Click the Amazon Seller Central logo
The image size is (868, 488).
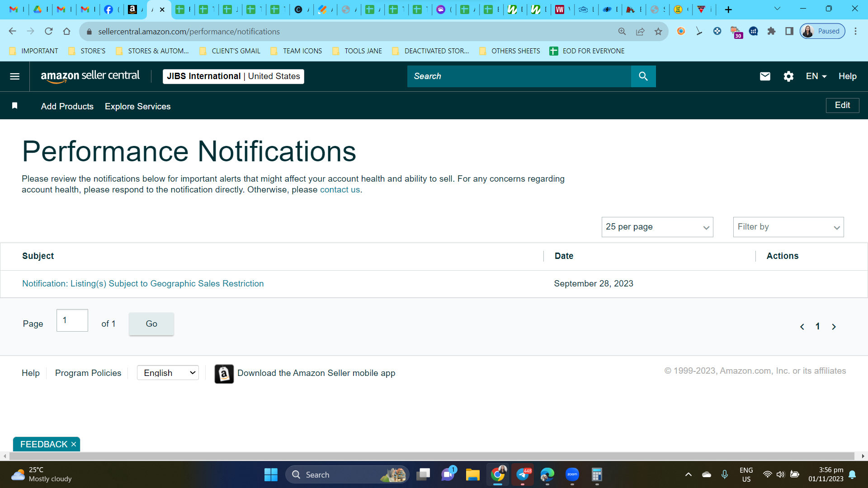pos(90,76)
